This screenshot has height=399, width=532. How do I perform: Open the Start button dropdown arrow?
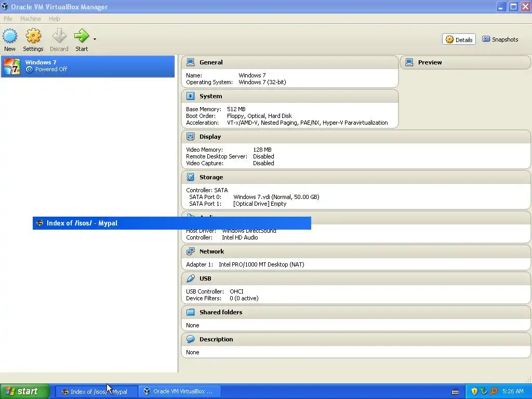coord(95,39)
